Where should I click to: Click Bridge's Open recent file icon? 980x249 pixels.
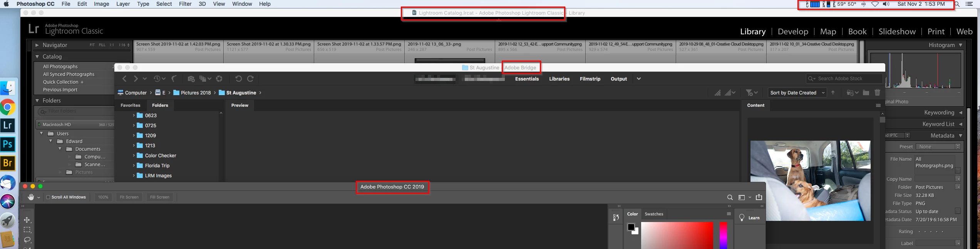coord(850,93)
